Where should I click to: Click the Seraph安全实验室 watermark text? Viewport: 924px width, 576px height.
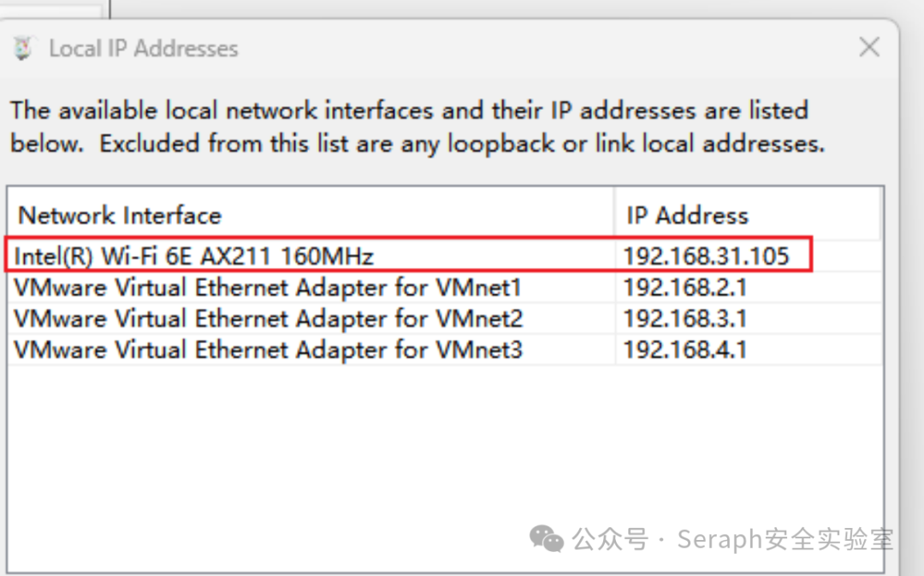point(785,539)
